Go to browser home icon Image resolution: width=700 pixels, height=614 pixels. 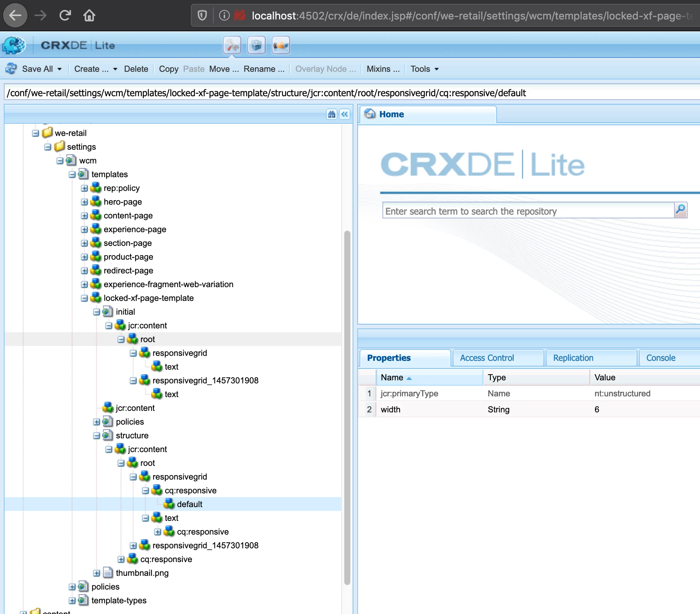pyautogui.click(x=89, y=15)
